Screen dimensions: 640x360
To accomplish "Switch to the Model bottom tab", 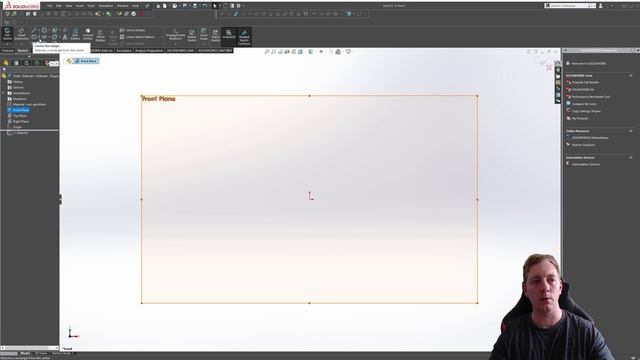I will coord(25,353).
